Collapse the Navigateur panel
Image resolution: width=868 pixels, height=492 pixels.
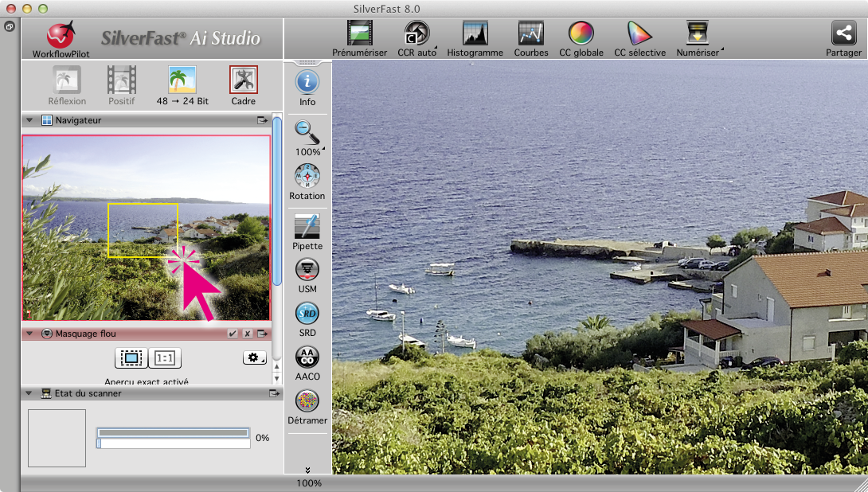(x=29, y=120)
